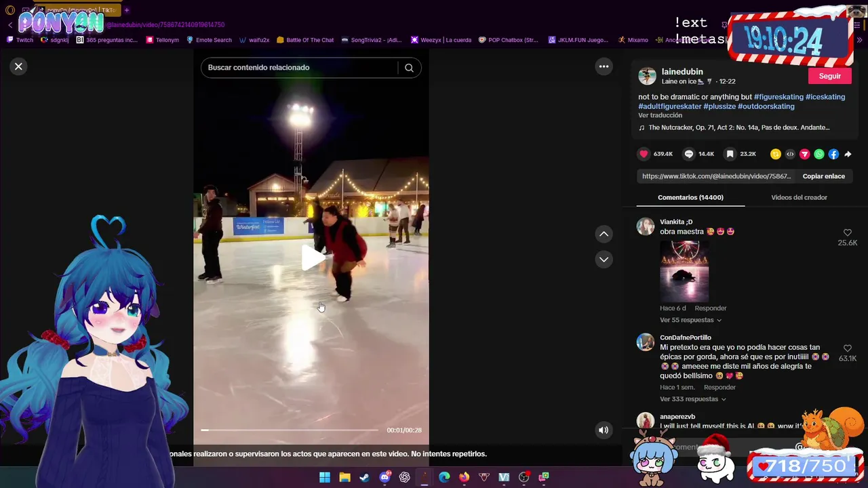This screenshot has width=868, height=488.
Task: Go to previous video arrow
Action: pyautogui.click(x=604, y=234)
